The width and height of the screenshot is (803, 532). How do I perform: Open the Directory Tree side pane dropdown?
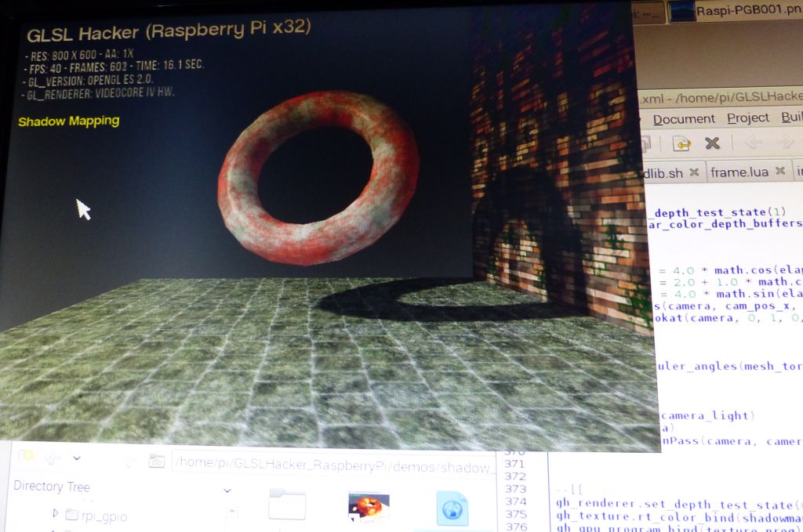pos(227,490)
